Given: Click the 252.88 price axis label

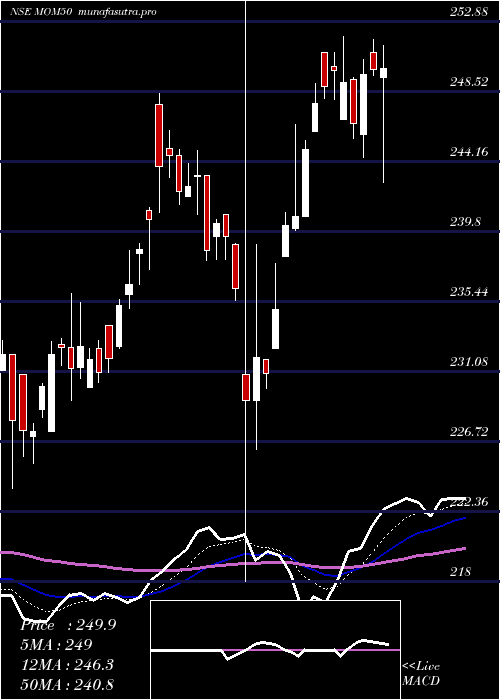Looking at the screenshot, I should pyautogui.click(x=468, y=12).
